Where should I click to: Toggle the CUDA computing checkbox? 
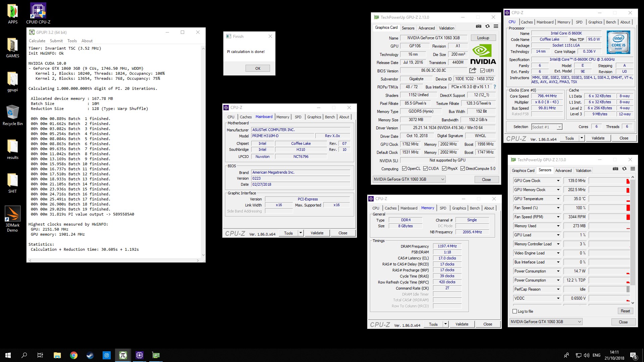pyautogui.click(x=425, y=169)
